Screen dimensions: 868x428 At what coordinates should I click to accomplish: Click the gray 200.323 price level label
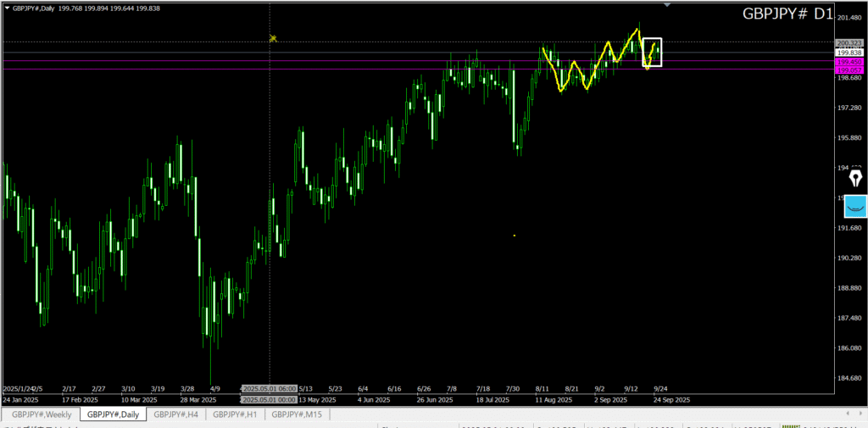pos(849,43)
